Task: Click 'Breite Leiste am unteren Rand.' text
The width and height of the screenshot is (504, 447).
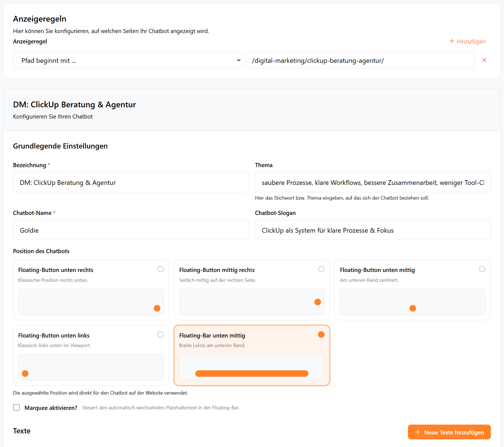Action: pyautogui.click(x=212, y=345)
